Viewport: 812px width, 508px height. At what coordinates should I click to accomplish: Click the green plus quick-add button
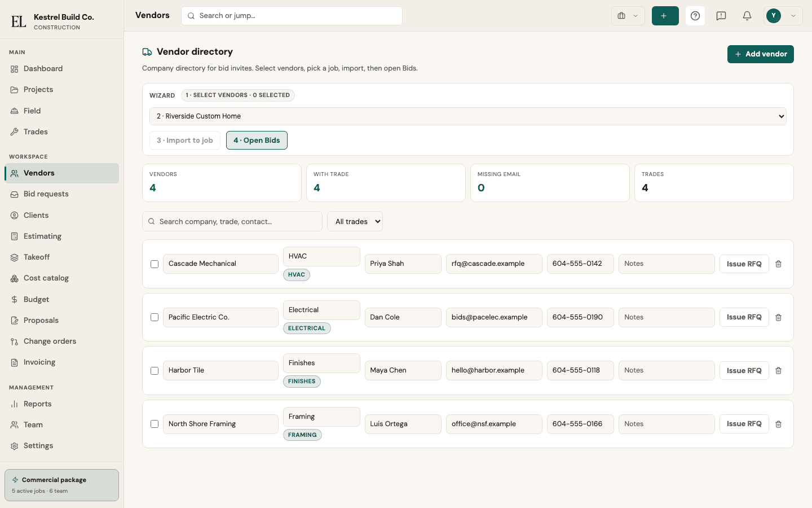pos(665,16)
